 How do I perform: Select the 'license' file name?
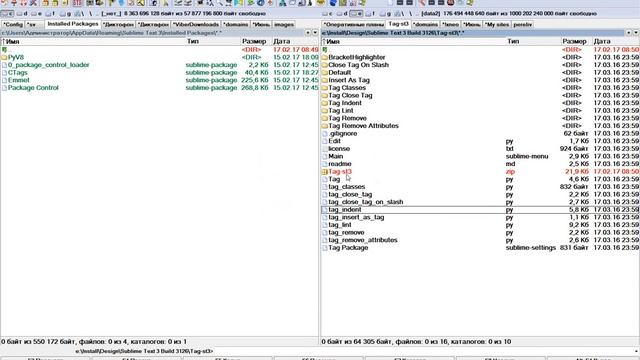pyautogui.click(x=339, y=149)
